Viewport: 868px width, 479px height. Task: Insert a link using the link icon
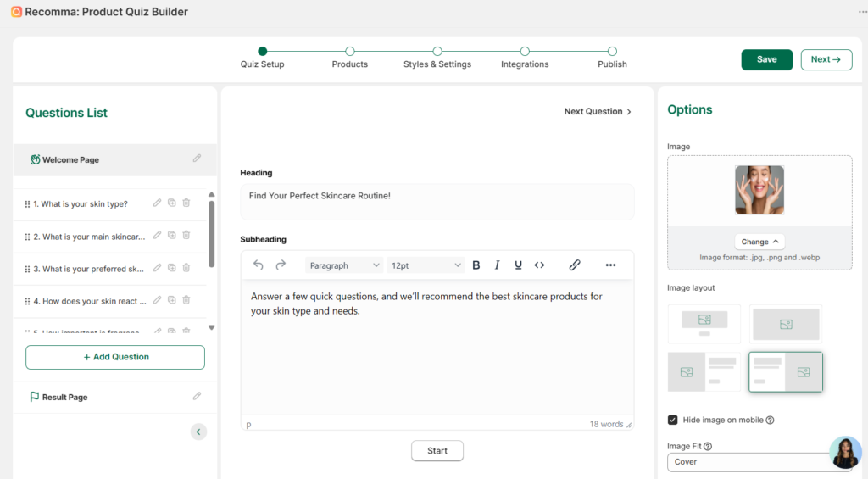(x=575, y=265)
